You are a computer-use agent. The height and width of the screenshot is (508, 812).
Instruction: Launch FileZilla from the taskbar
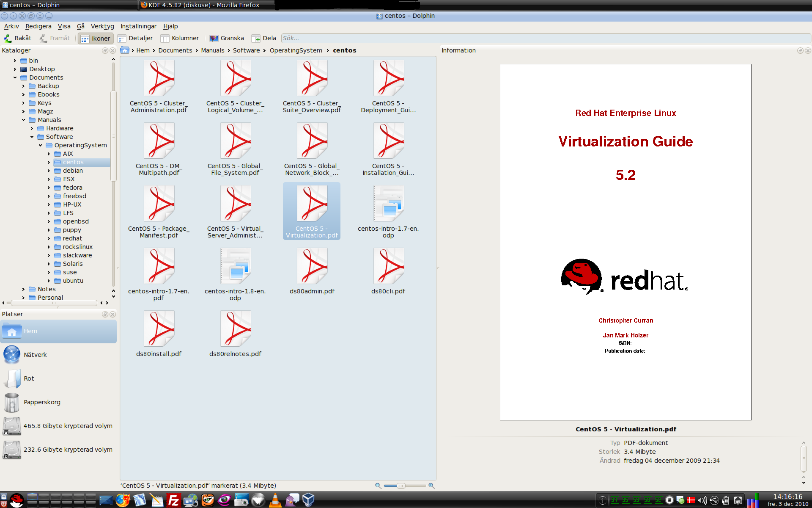(x=173, y=500)
